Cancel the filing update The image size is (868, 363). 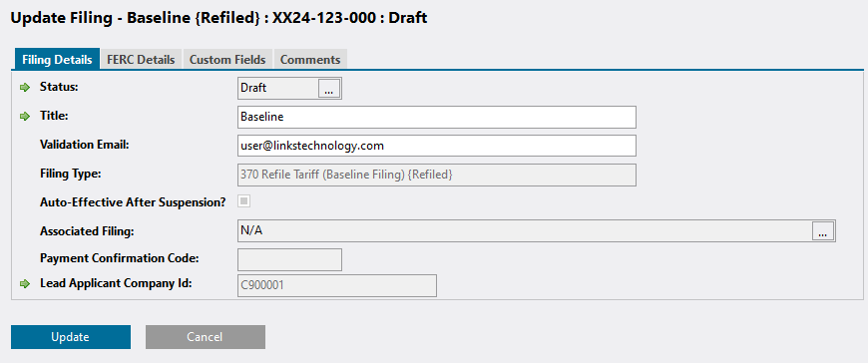point(206,337)
